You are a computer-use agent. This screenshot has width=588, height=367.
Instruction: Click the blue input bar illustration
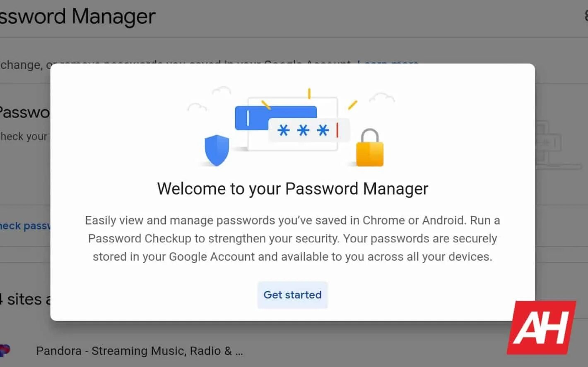(x=275, y=113)
